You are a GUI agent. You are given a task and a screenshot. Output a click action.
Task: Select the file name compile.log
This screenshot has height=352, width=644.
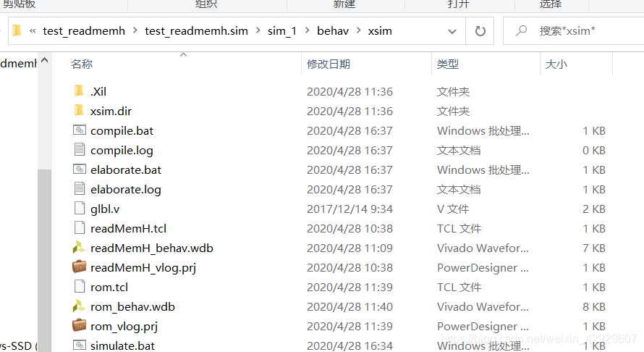coord(122,151)
